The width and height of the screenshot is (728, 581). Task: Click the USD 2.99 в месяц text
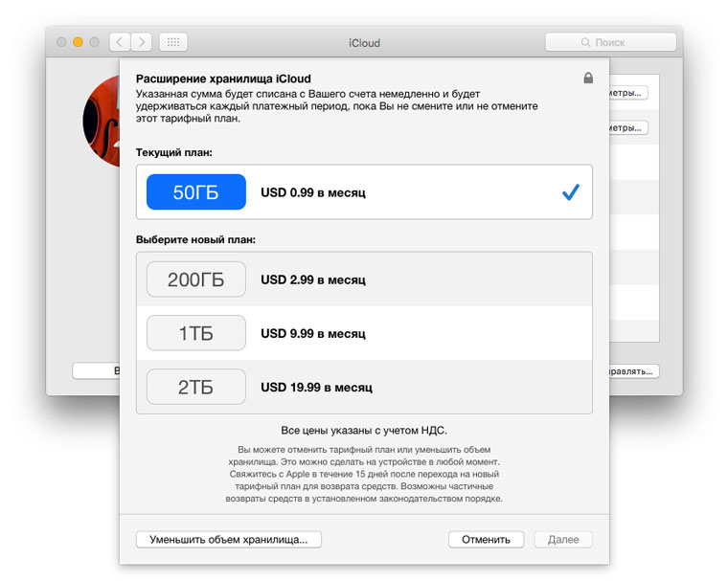[313, 279]
